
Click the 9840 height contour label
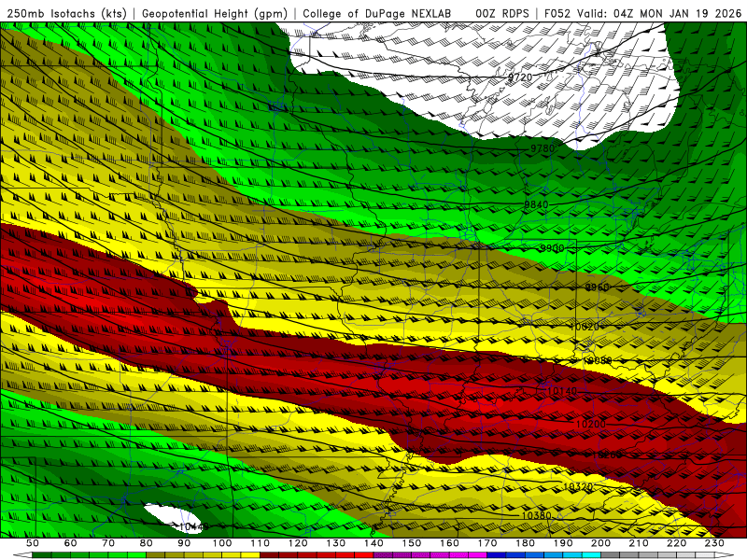click(x=536, y=204)
